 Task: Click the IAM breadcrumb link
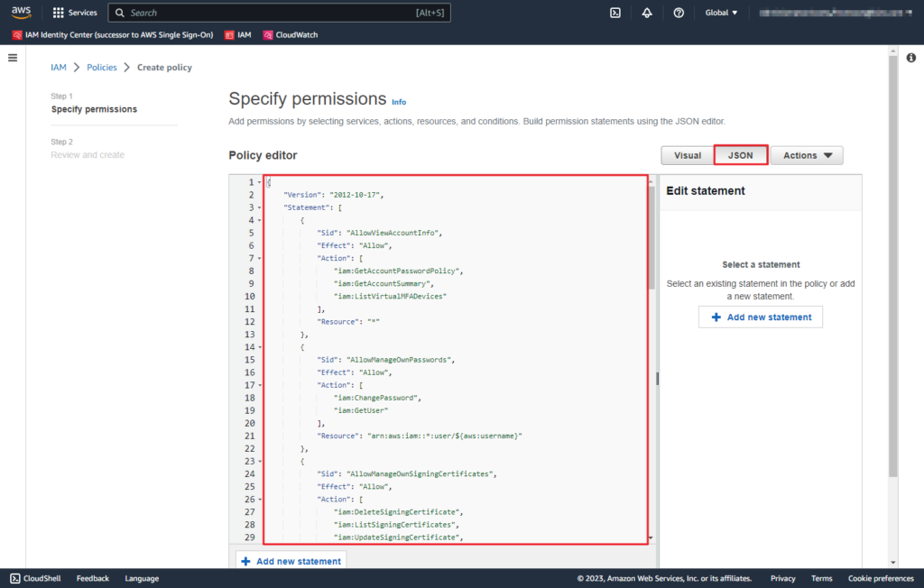coord(59,67)
